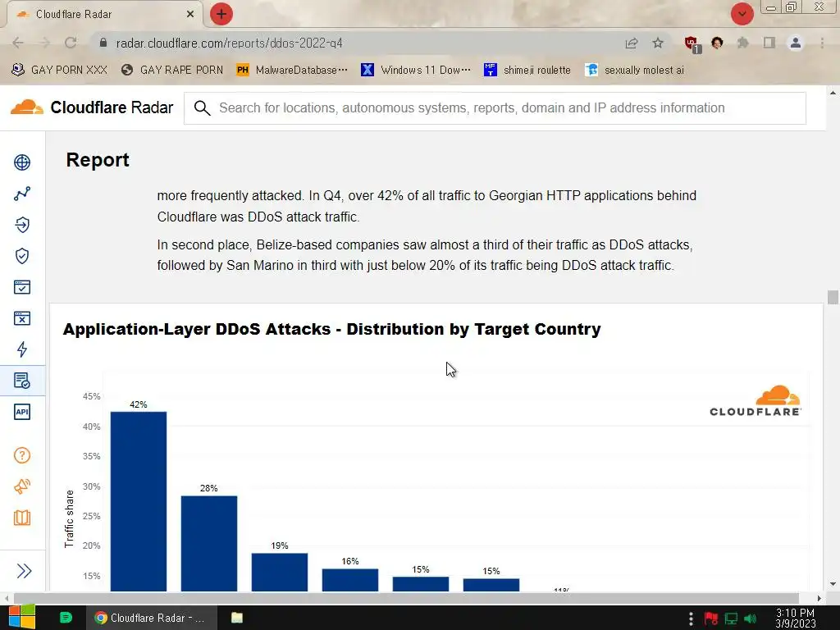The image size is (840, 630).
Task: Click the 19% bar in the chart
Action: tap(280, 572)
